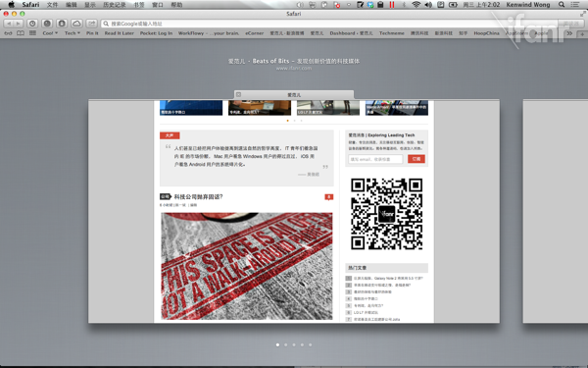Click the iCloud Tabs cloud icon

pyautogui.click(x=76, y=24)
